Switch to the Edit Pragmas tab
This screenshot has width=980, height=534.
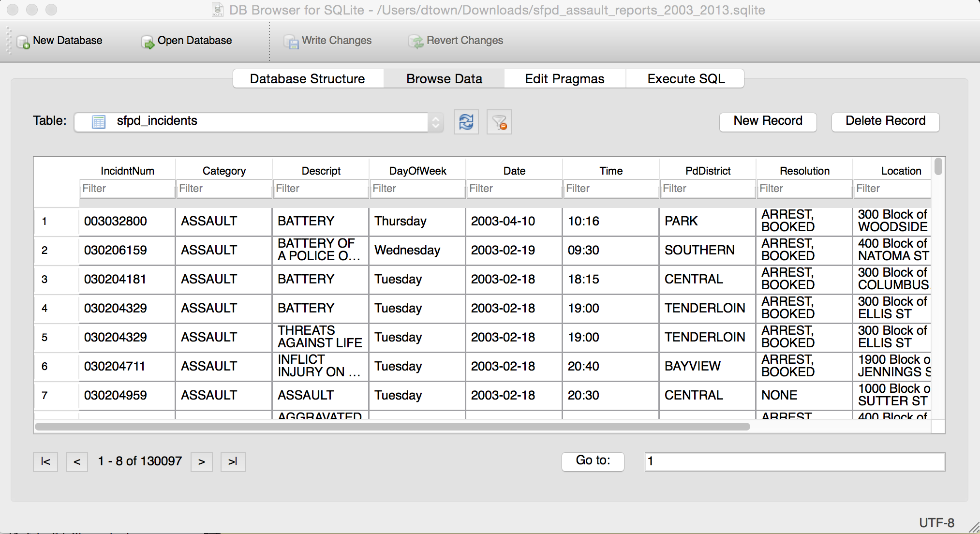(564, 78)
